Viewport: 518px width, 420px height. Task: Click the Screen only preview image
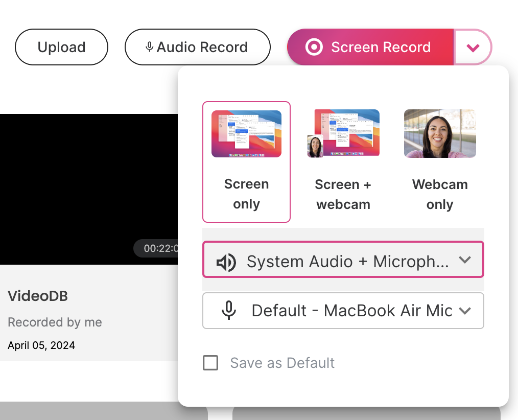coord(246,132)
